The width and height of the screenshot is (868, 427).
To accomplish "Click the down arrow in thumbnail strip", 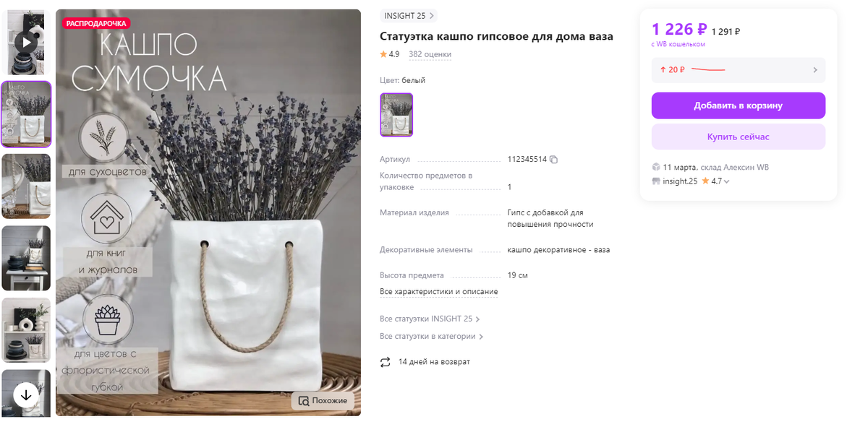I will [x=26, y=394].
